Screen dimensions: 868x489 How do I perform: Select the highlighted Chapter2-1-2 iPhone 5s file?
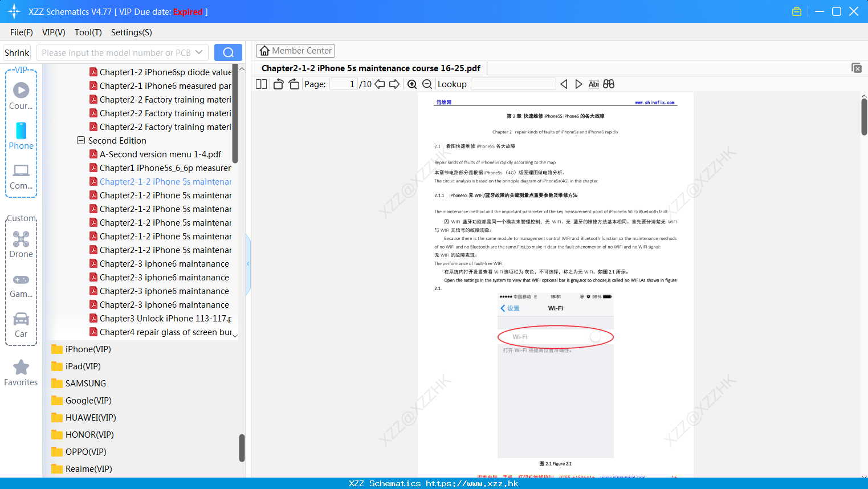pos(161,182)
